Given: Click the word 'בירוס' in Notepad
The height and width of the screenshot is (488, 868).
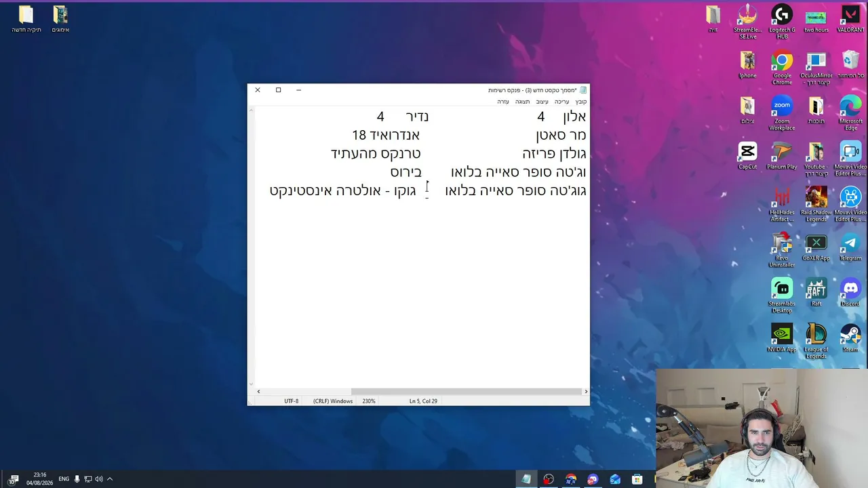Looking at the screenshot, I should point(406,171).
